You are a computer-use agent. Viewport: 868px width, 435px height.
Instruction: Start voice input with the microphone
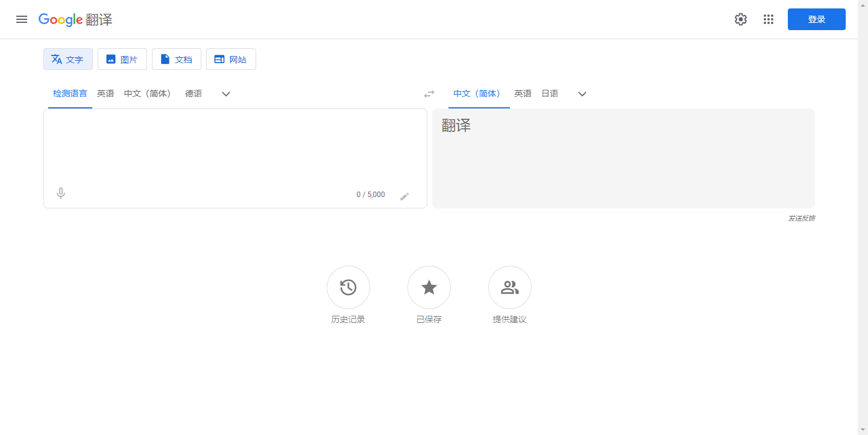tap(61, 193)
